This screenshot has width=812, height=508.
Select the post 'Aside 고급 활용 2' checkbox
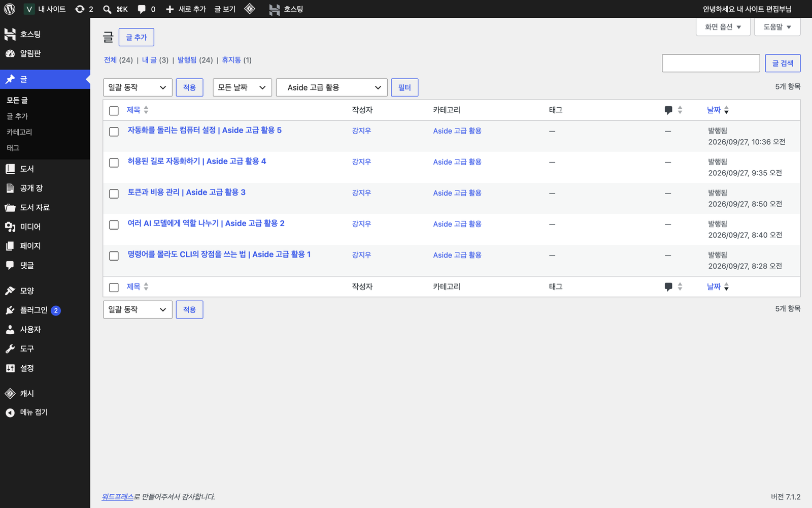click(x=114, y=225)
